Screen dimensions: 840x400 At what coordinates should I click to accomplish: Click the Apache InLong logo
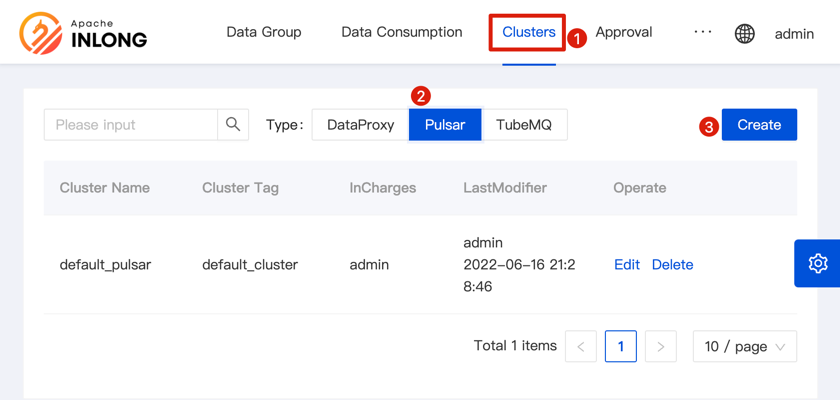83,33
